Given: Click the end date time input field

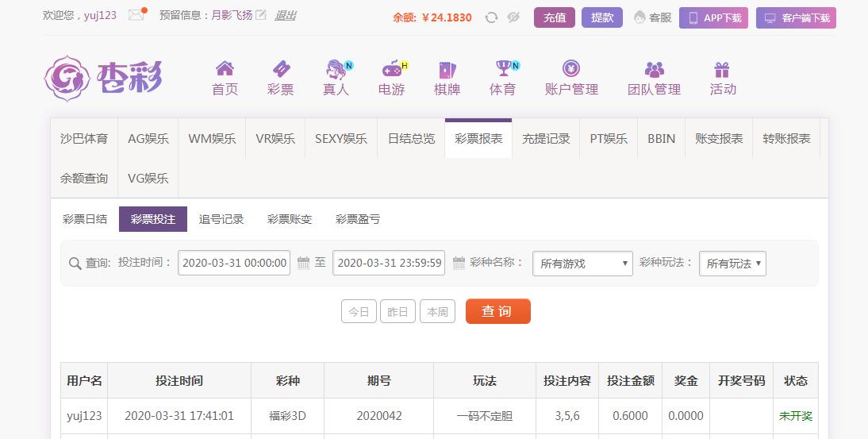Looking at the screenshot, I should (389, 263).
